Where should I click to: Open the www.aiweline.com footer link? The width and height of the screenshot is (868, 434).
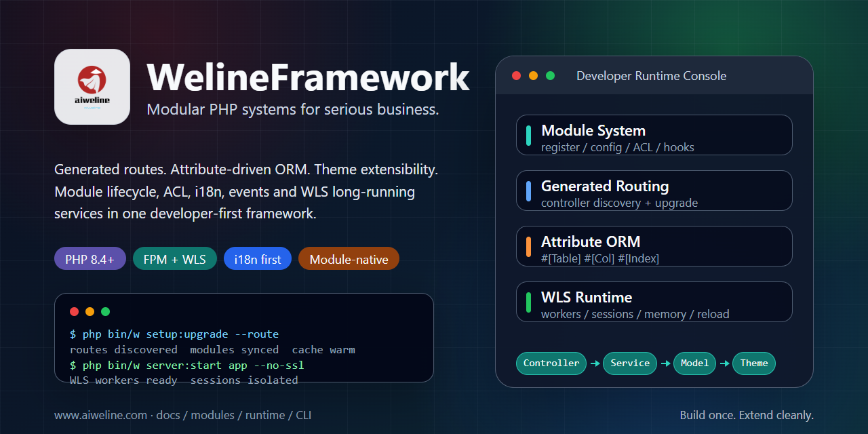100,415
